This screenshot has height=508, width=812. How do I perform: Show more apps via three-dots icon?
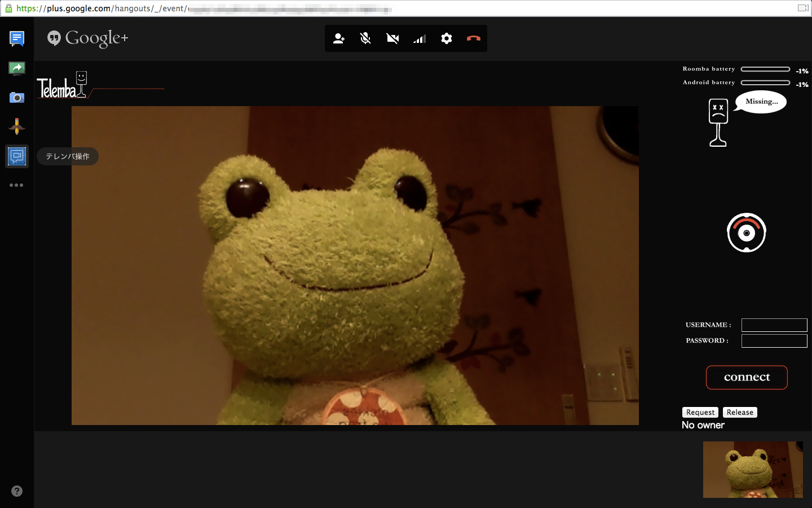coord(16,185)
